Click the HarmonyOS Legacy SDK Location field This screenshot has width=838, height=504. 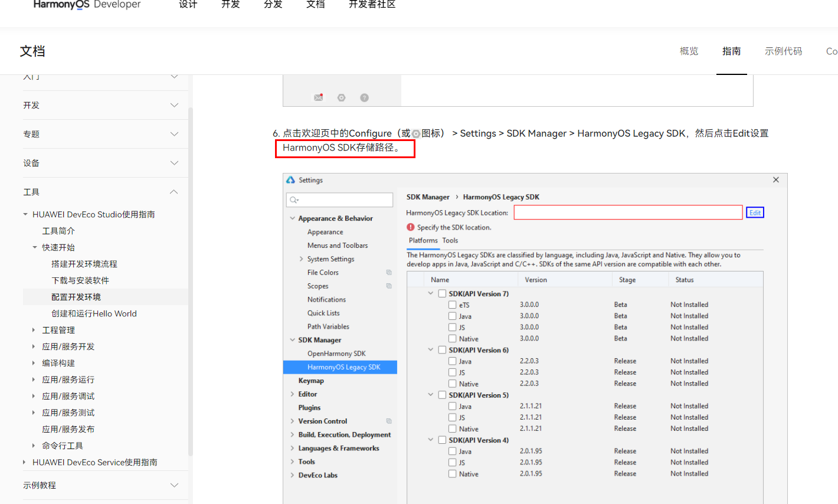click(x=628, y=212)
